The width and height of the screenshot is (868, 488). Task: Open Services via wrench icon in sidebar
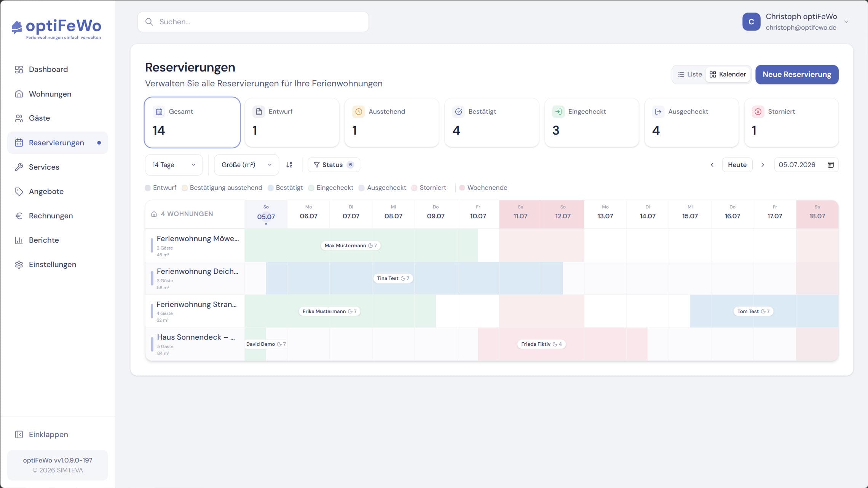coord(19,167)
